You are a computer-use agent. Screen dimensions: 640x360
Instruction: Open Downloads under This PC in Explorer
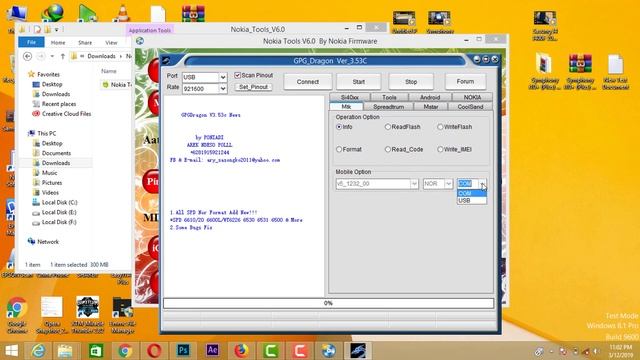pos(56,163)
